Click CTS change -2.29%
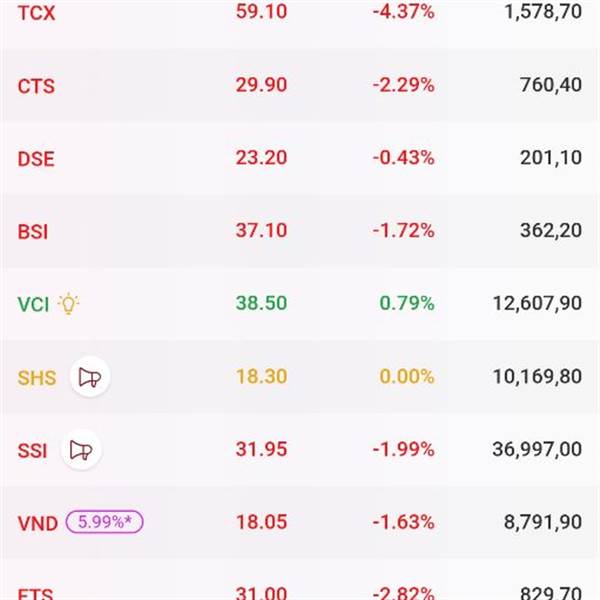This screenshot has width=600, height=600. [x=403, y=85]
